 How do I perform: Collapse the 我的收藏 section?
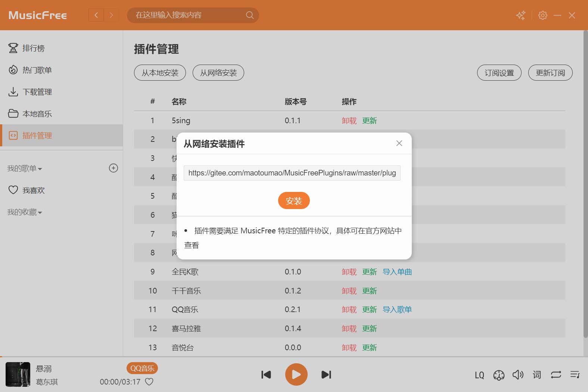click(x=25, y=212)
